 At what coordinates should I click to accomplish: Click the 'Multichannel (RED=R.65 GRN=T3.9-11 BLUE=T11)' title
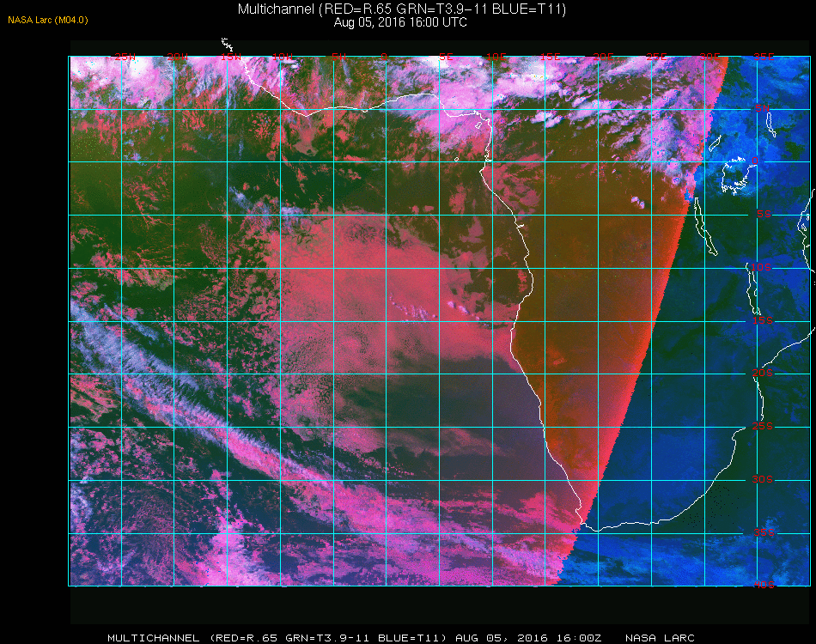click(402, 9)
